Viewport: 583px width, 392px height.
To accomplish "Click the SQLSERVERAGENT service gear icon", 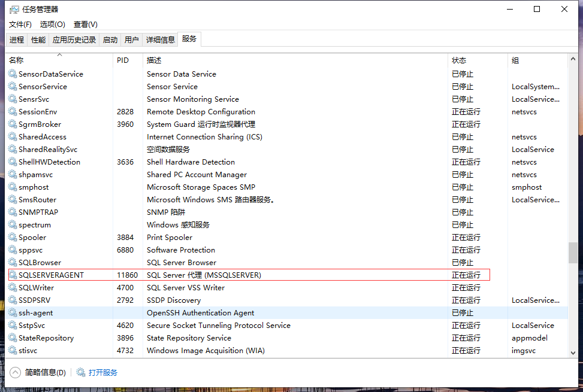I will (13, 275).
